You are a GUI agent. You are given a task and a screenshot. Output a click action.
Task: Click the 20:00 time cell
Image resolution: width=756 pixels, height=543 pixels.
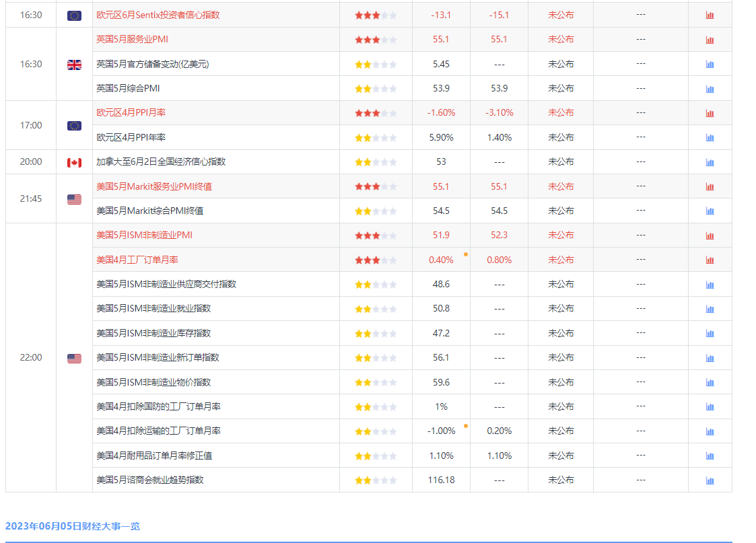coord(31,162)
